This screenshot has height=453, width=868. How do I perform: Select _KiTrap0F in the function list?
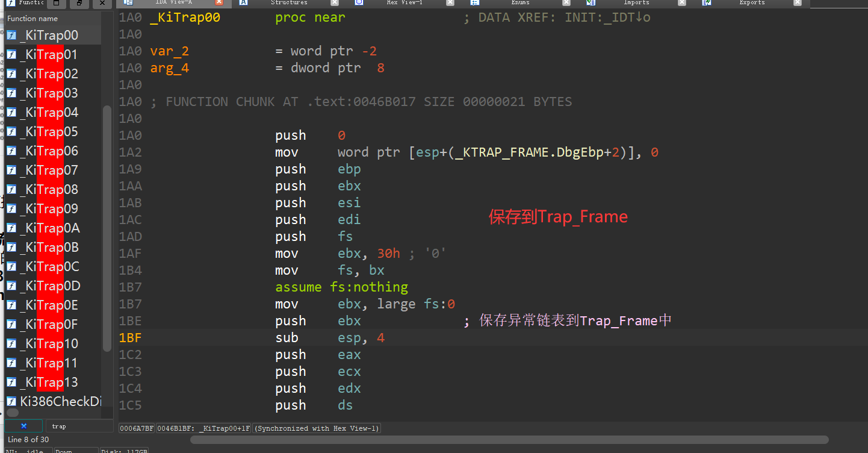tap(54, 325)
